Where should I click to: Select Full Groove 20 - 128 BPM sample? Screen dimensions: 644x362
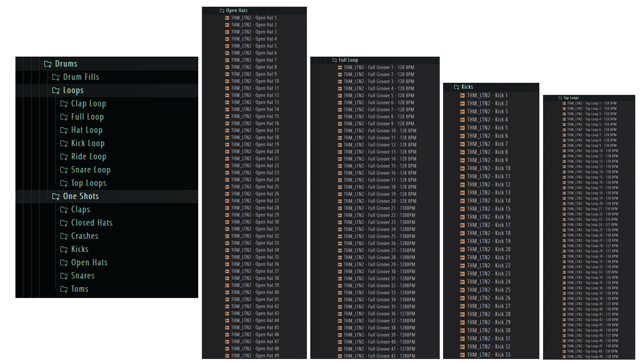click(380, 201)
